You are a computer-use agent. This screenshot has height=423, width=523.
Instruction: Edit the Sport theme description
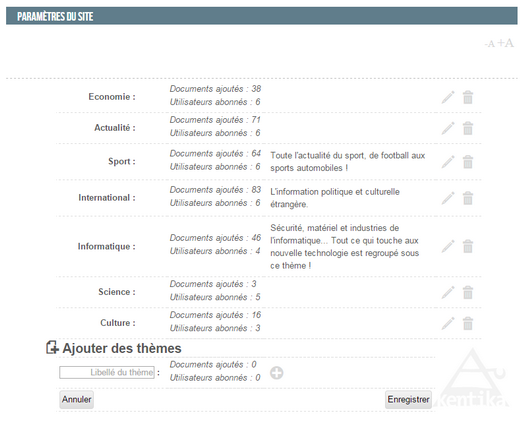[448, 162]
